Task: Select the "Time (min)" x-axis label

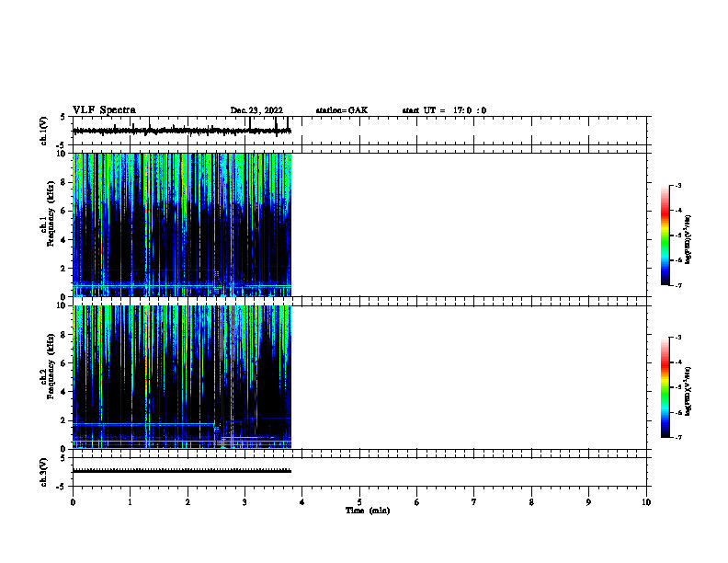Action: coord(368,511)
